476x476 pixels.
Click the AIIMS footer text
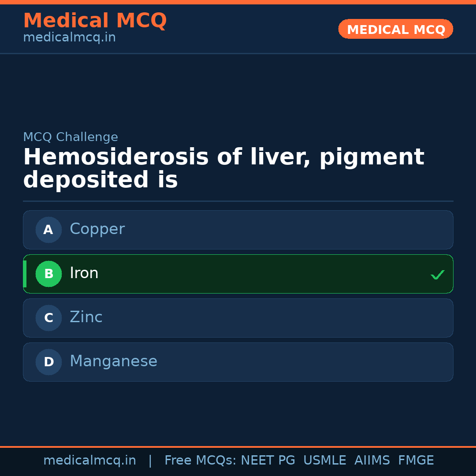click(372, 461)
